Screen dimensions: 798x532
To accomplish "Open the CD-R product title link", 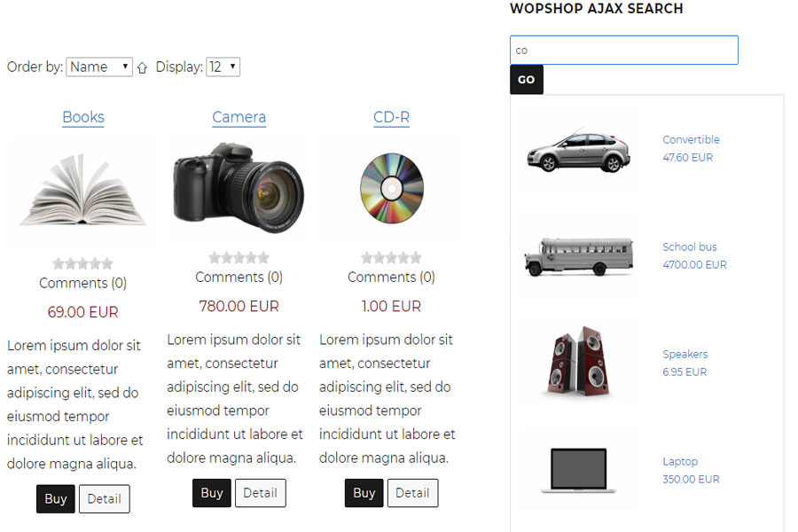I will [x=391, y=117].
